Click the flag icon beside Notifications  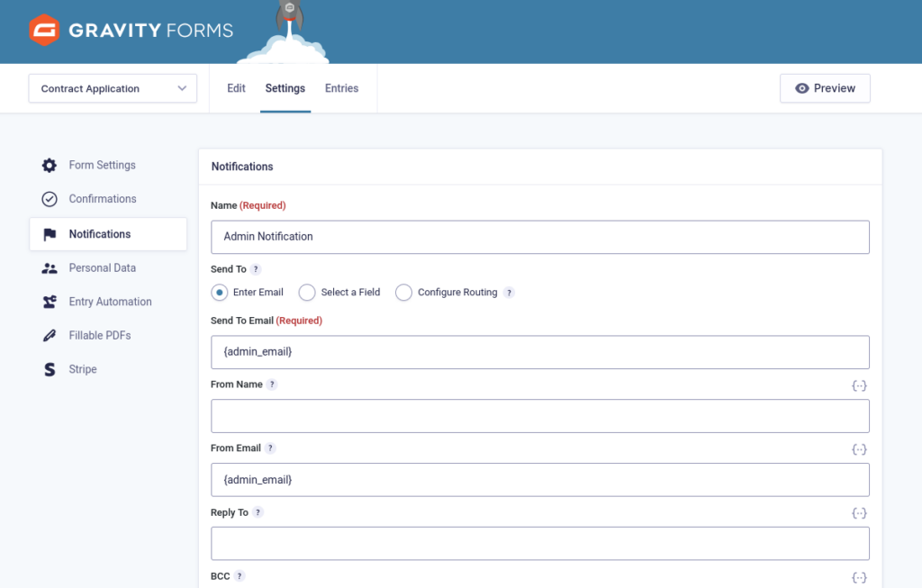50,234
